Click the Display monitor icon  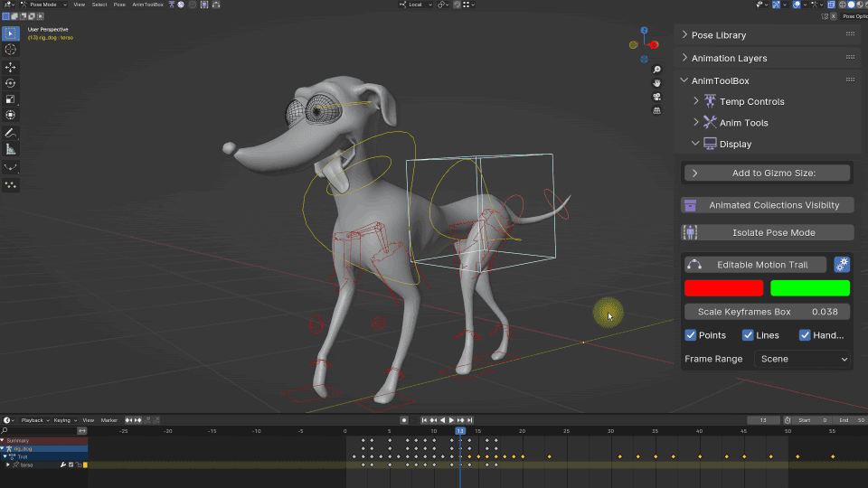pos(710,144)
